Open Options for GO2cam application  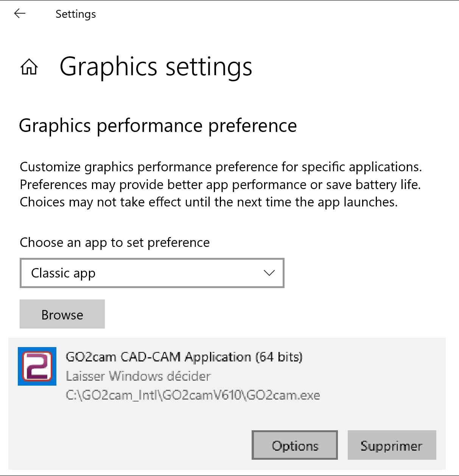click(x=295, y=445)
